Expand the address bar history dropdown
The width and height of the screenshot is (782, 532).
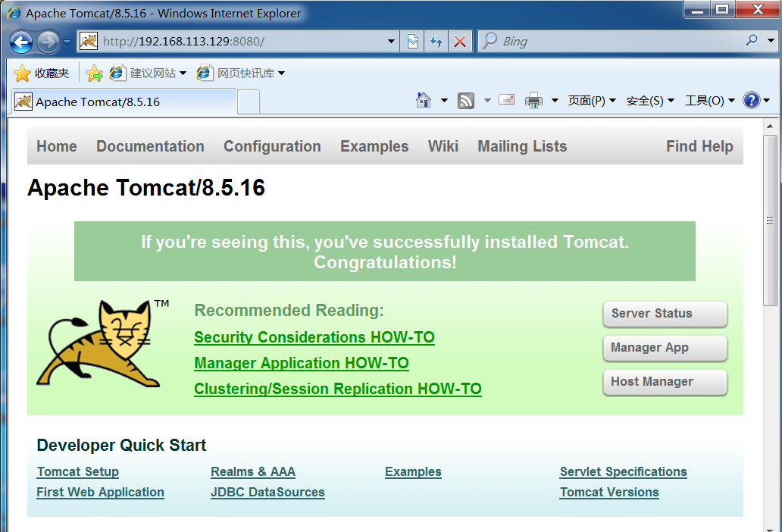[x=392, y=41]
